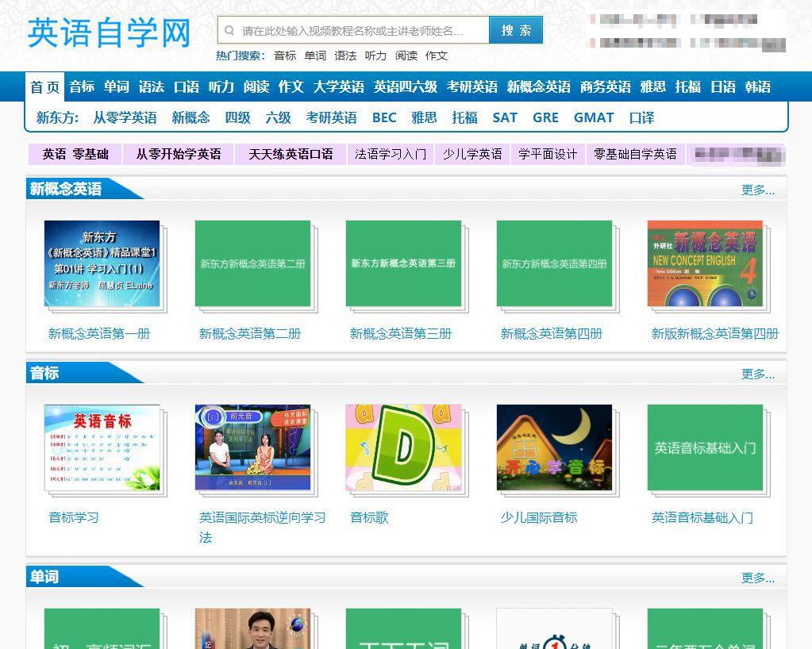Select hot search term 语法
The image size is (812, 649).
[x=345, y=56]
